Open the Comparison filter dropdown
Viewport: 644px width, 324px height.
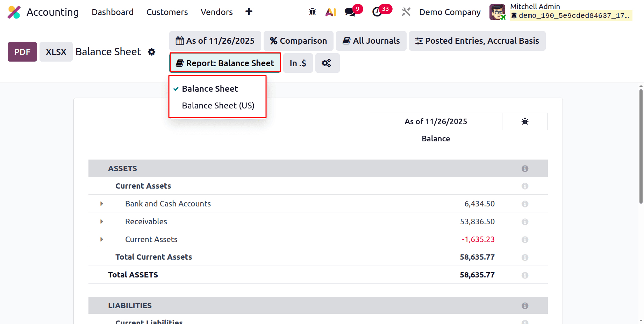[x=299, y=41]
